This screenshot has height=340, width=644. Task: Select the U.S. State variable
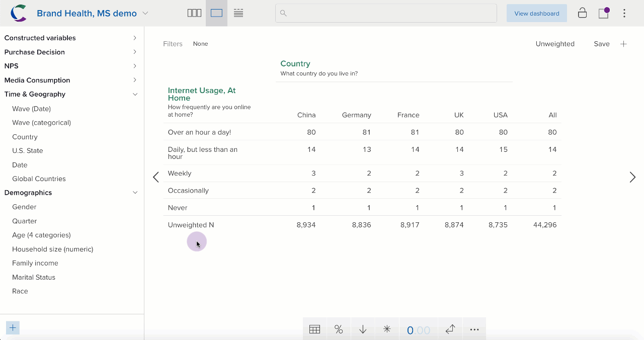28,151
